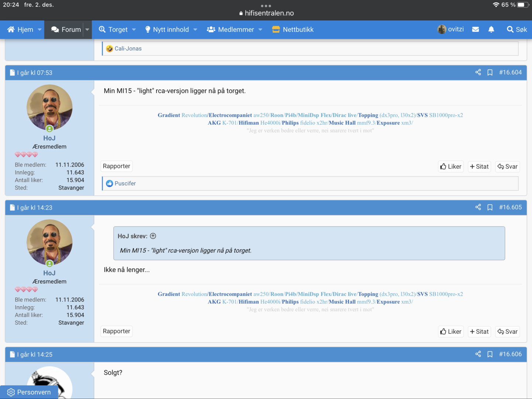This screenshot has height=399, width=532.
Task: Open the Nytt innhold menu
Action: click(x=167, y=30)
